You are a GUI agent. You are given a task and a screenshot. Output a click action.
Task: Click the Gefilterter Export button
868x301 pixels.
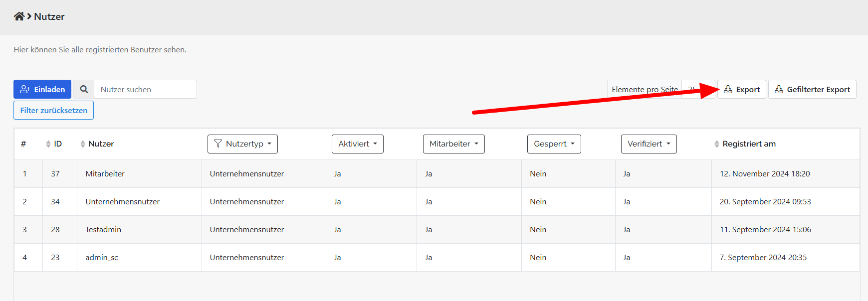812,89
